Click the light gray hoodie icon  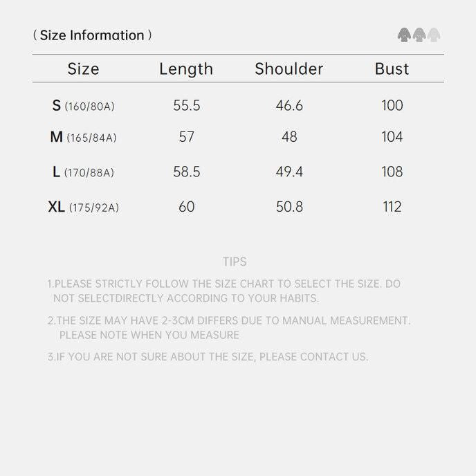(x=434, y=35)
